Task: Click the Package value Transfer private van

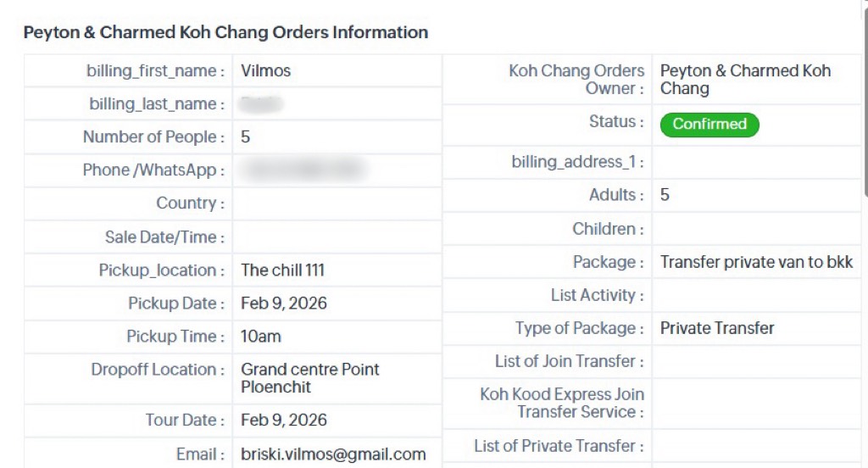Action: [x=756, y=263]
